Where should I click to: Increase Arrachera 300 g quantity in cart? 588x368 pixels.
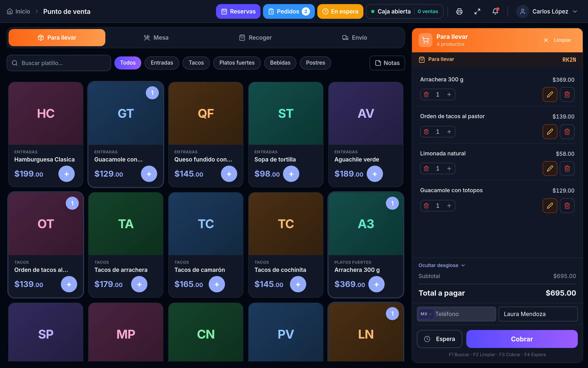pos(449,94)
